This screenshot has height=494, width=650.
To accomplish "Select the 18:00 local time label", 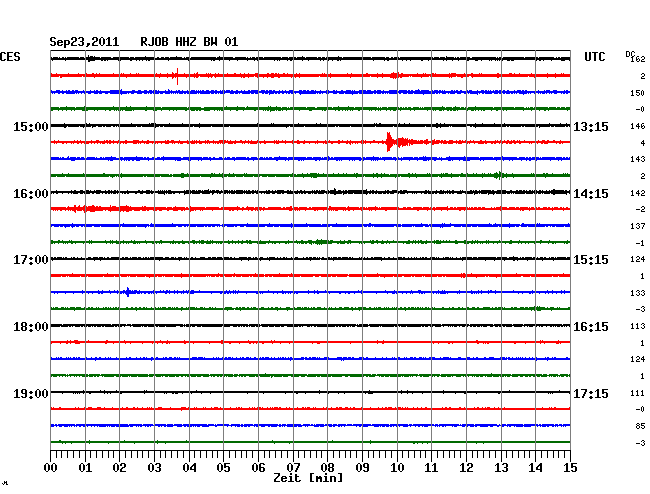I will click(31, 327).
